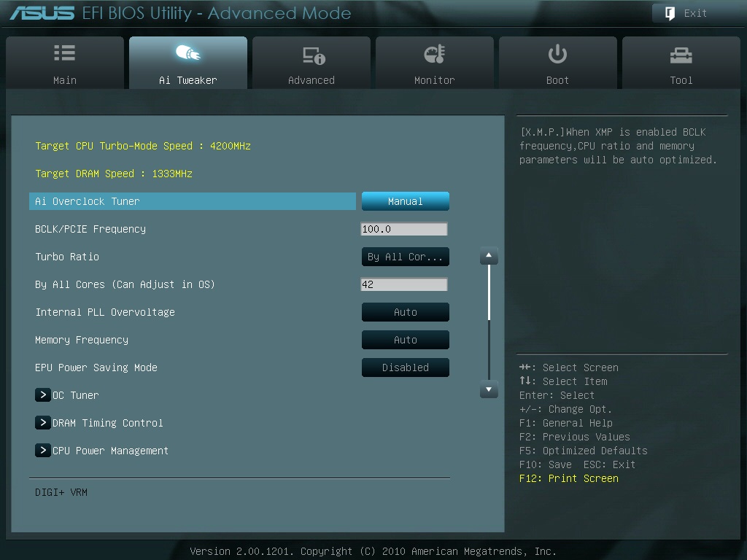The image size is (747, 560).
Task: Select the Memory Frequency label
Action: coord(82,340)
